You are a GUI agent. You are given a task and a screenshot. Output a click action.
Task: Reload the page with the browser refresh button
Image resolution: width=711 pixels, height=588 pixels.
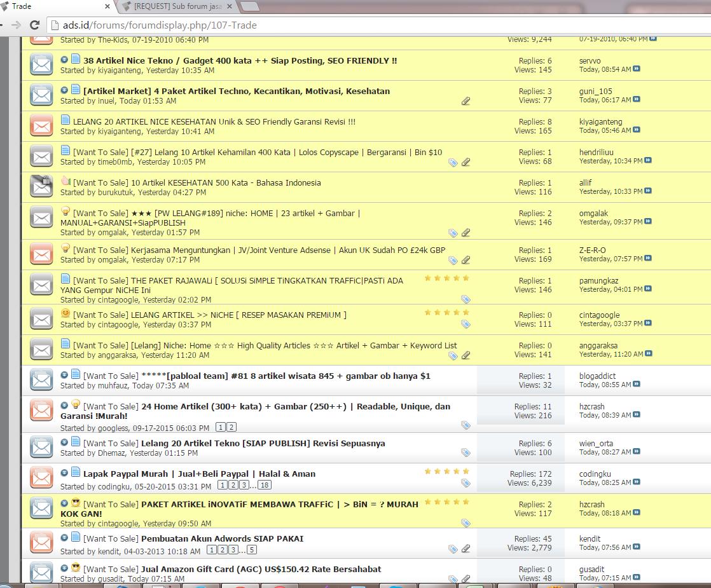tap(36, 25)
